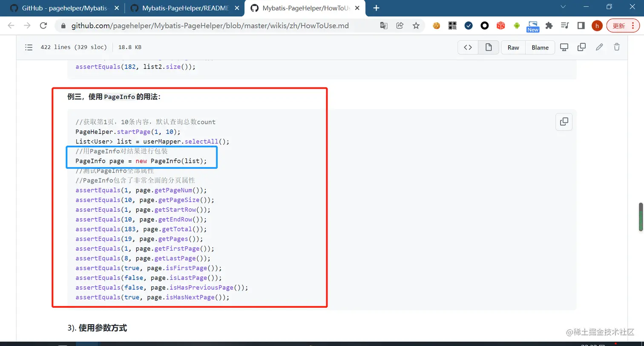
Task: Go forward in browser history
Action: click(x=27, y=26)
